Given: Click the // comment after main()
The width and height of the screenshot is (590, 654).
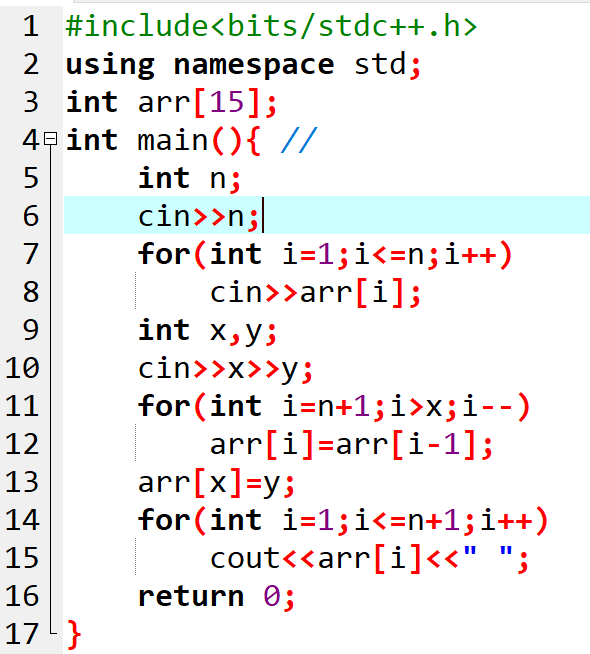Looking at the screenshot, I should pyautogui.click(x=299, y=140).
